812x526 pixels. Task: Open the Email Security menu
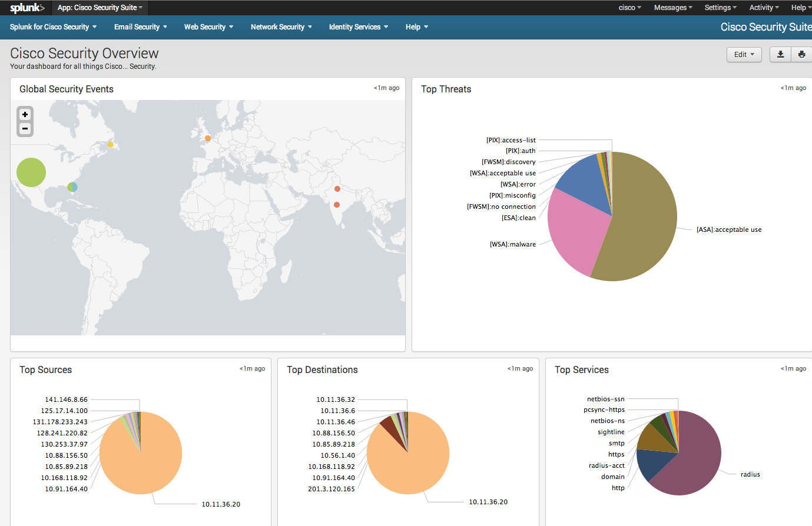[140, 27]
